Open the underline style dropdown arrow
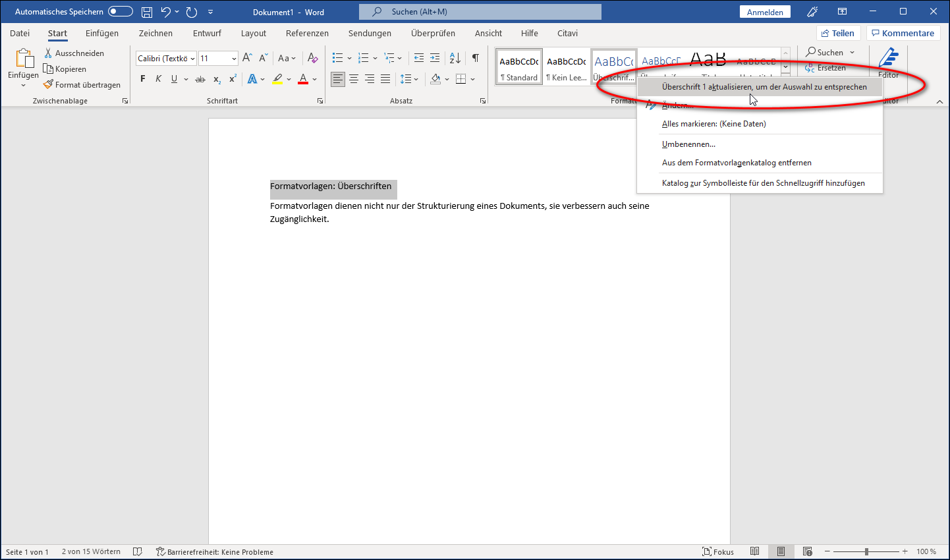 pos(186,79)
